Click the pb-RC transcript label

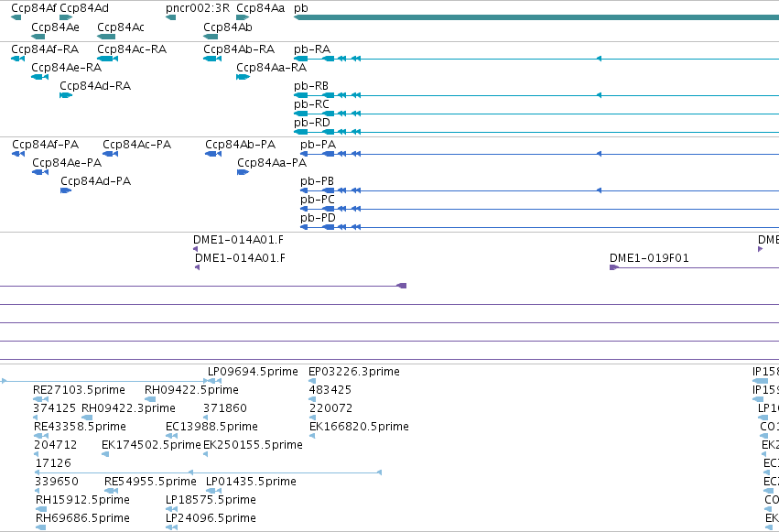pos(311,104)
